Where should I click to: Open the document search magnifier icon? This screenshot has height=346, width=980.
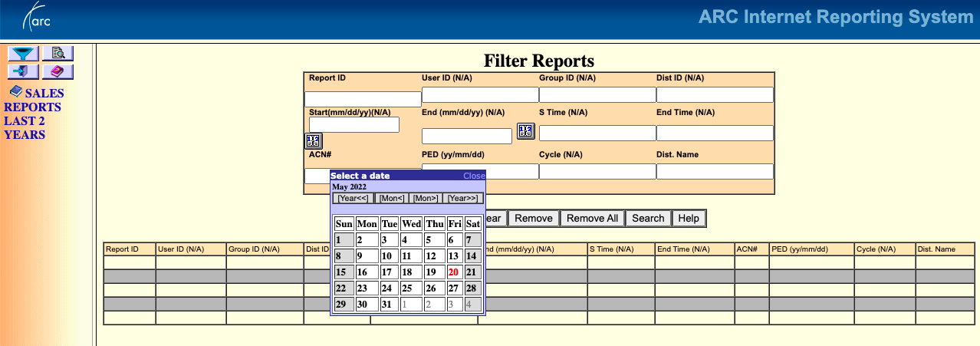coord(58,53)
